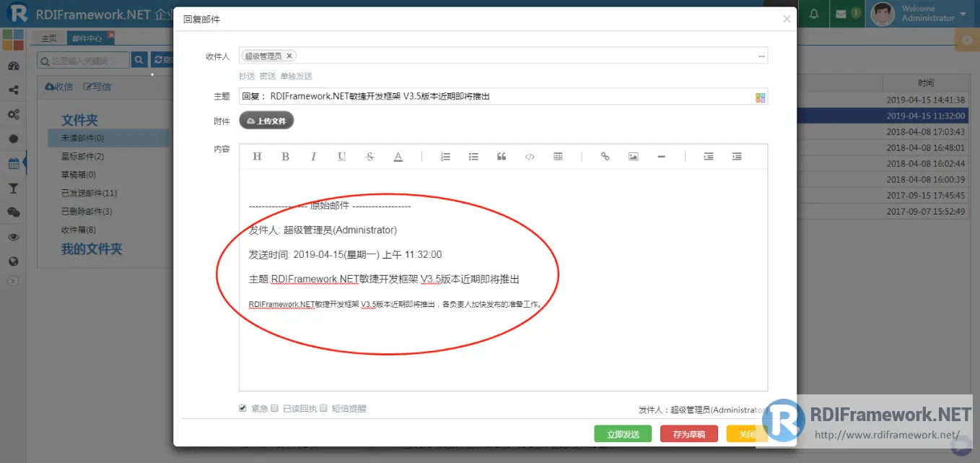980x463 pixels.
Task: Close the 邮件中心 tab
Action: 110,35
